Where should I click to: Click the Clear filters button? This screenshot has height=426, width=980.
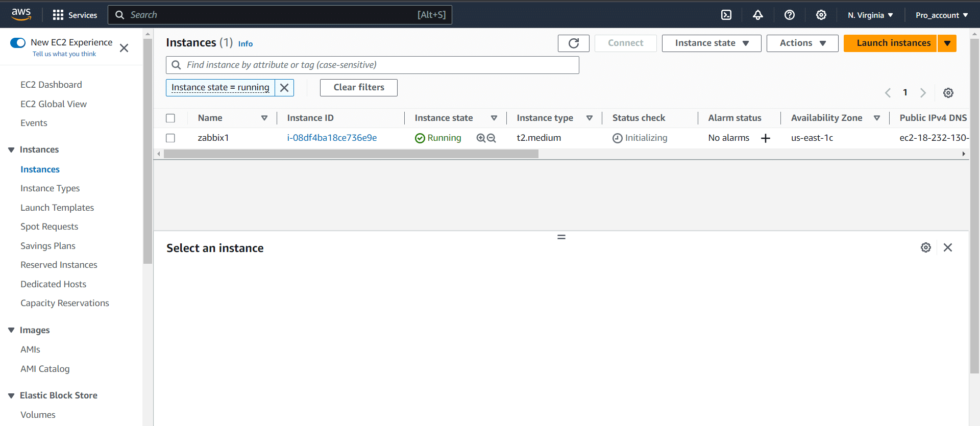point(359,88)
